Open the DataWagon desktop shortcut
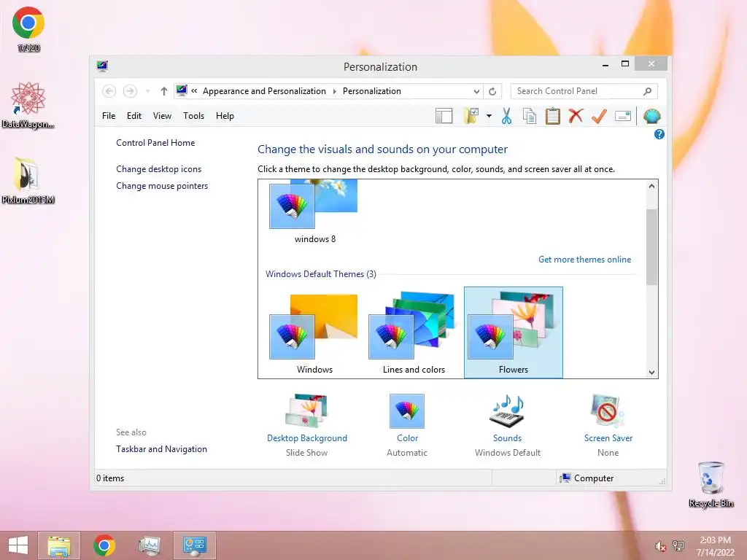Image resolution: width=747 pixels, height=560 pixels. (28, 105)
